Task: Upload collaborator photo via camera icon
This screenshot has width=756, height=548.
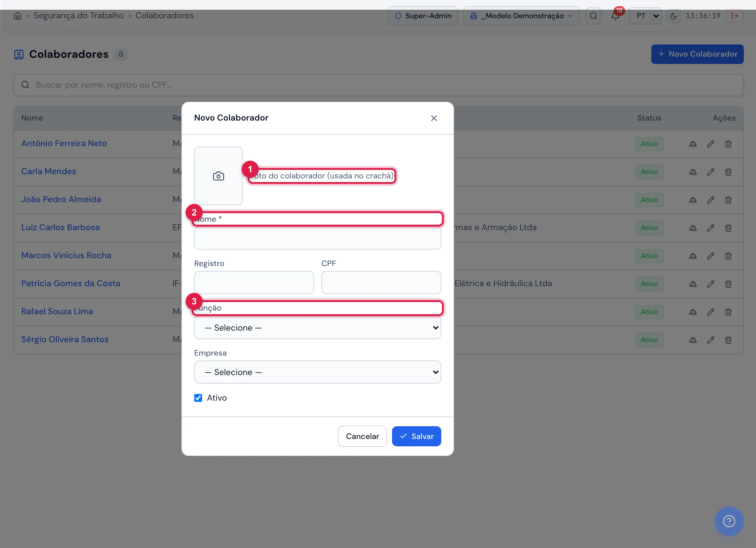Action: click(x=218, y=176)
